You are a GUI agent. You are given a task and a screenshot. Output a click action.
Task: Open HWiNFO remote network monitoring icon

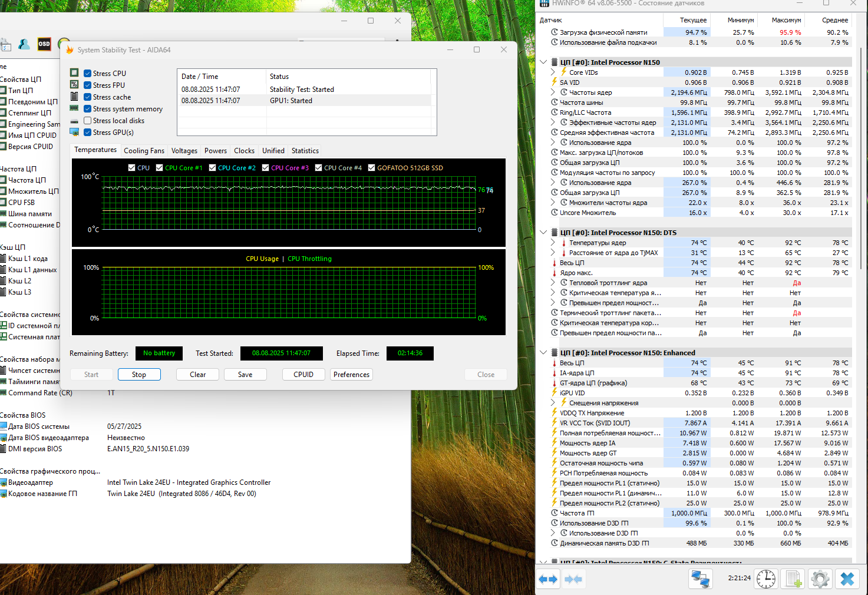click(700, 579)
